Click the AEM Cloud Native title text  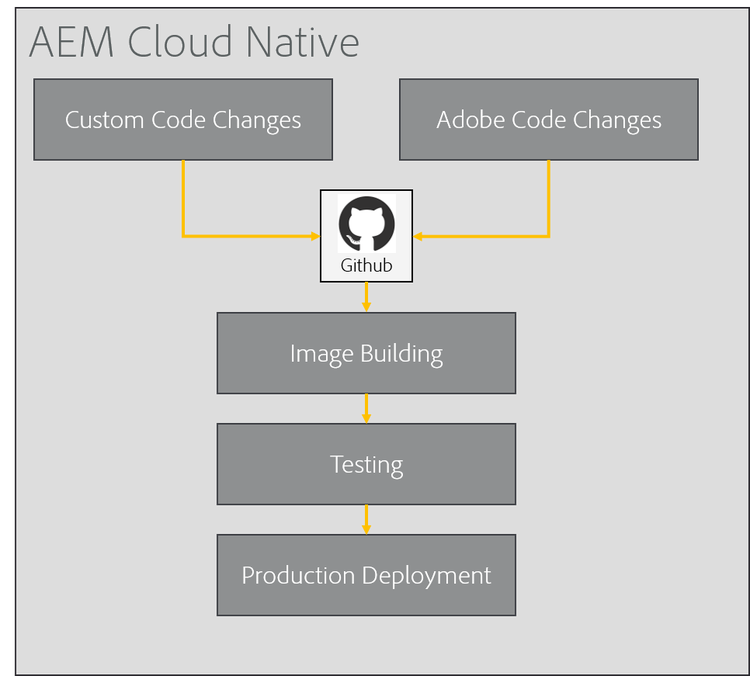click(x=194, y=42)
